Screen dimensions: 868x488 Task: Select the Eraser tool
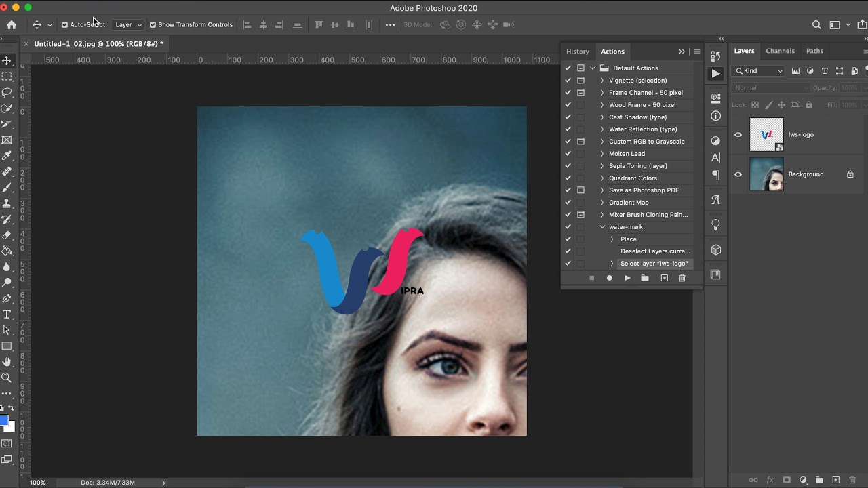tap(7, 235)
